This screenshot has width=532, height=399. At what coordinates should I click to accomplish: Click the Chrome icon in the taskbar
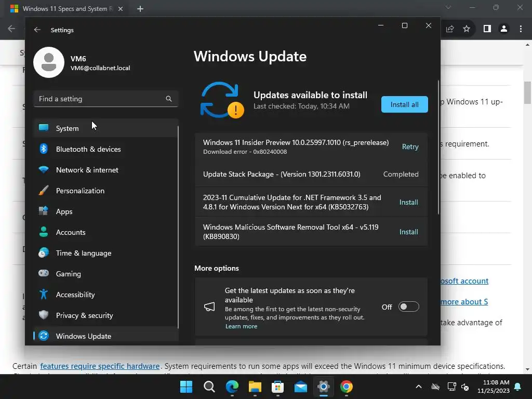[347, 387]
